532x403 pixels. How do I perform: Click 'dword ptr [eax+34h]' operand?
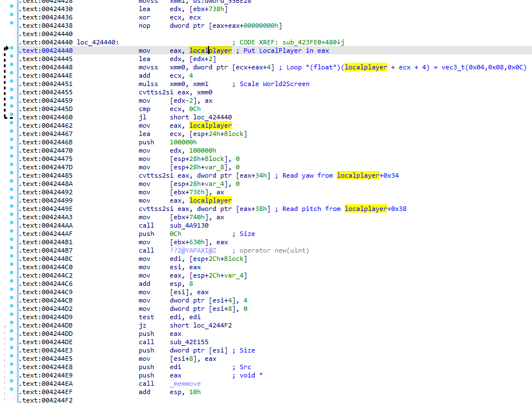pos(234,175)
